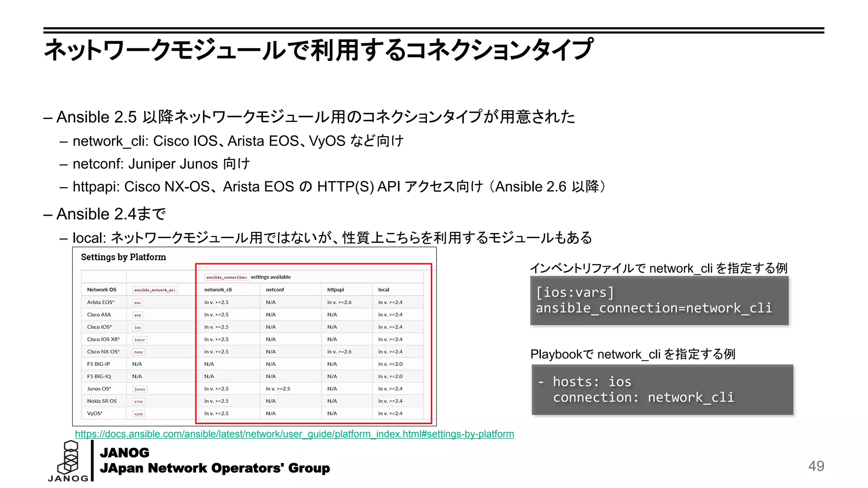Click 'in v. >=2.0' local cell for F5 BIG-IP
Screen dimensions: 868x488
coord(390,364)
